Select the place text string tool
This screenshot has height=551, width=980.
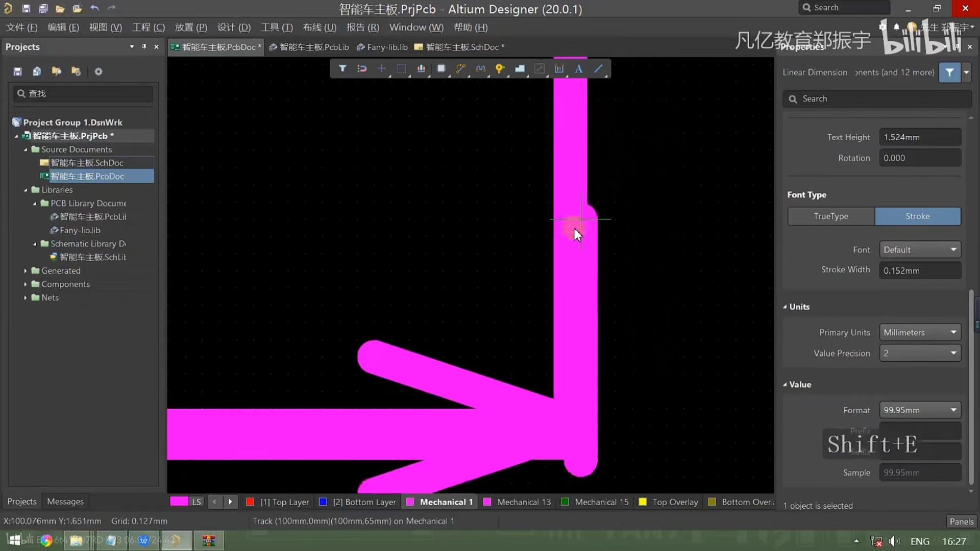click(x=579, y=68)
